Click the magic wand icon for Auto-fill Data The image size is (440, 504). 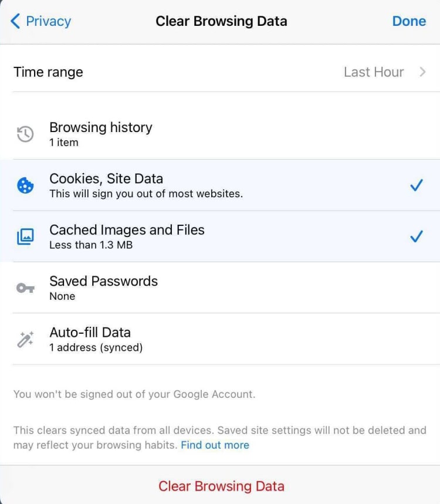pos(25,339)
